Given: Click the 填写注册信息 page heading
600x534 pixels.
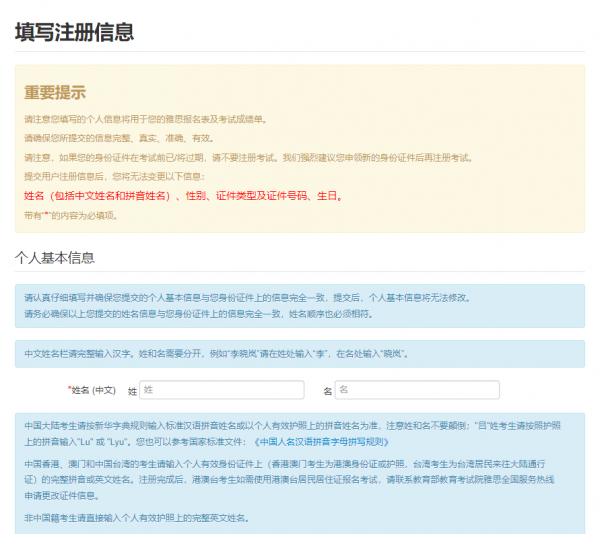Looking at the screenshot, I should point(74,32).
